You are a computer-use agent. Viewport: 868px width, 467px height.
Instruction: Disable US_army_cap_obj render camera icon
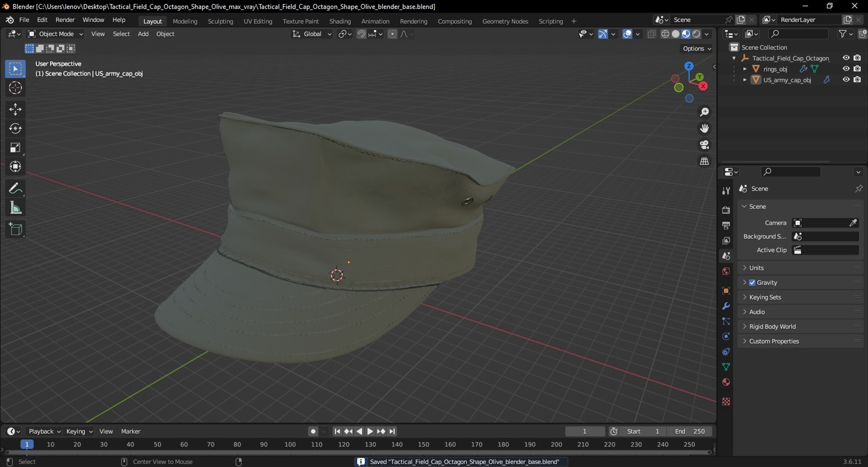tap(857, 80)
